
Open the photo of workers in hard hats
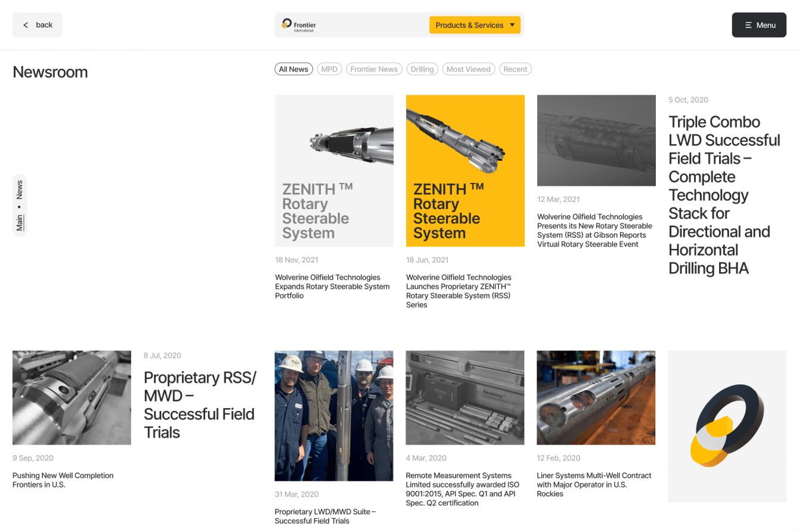(x=334, y=416)
